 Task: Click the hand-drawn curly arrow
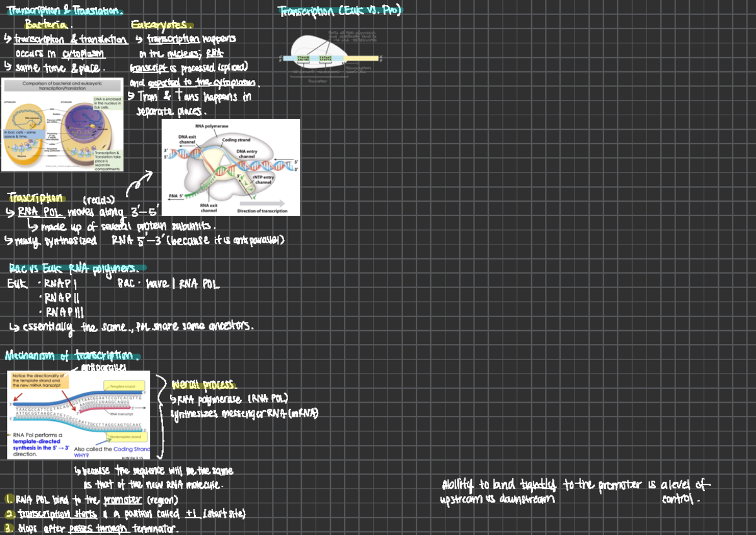coord(140,182)
